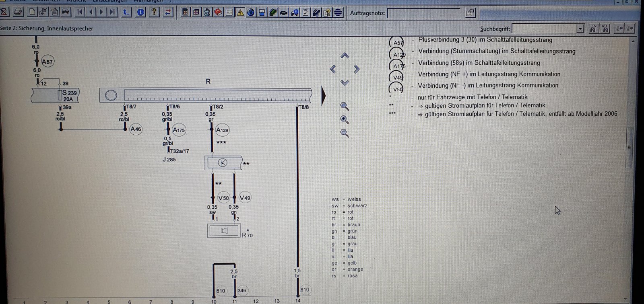Follow the 610 reference under the 1,5 br wire
Image resolution: width=644 pixels, height=304 pixels.
pyautogui.click(x=305, y=290)
